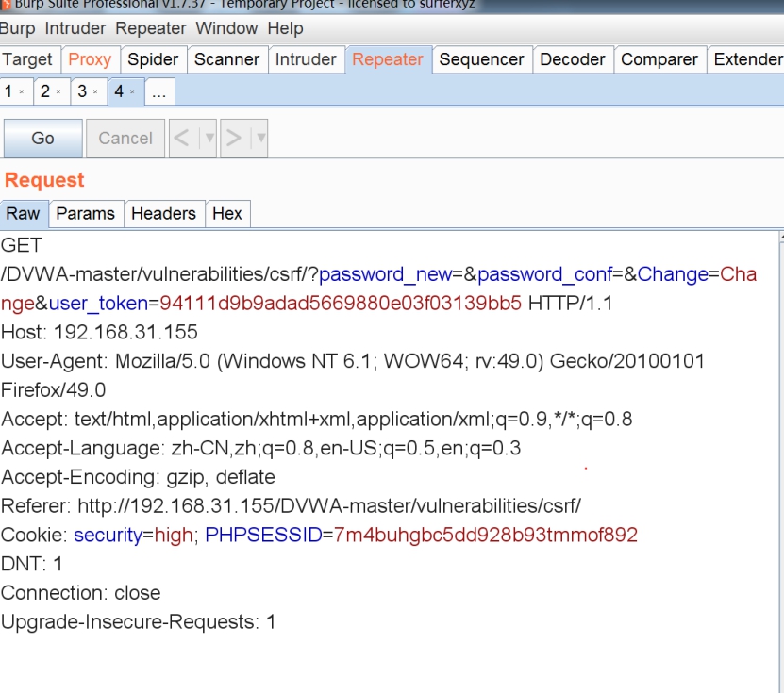Go back to previous request history
This screenshot has width=784, height=693.
click(x=184, y=139)
